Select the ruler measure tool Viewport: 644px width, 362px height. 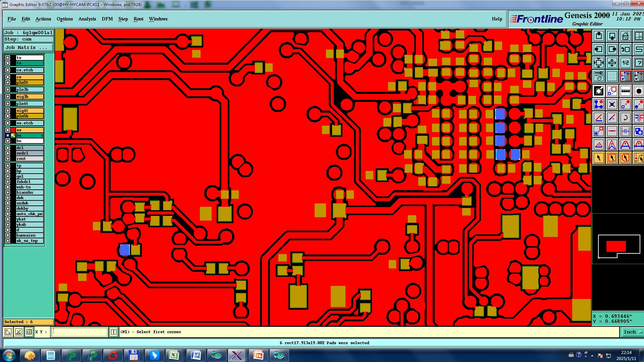625,91
